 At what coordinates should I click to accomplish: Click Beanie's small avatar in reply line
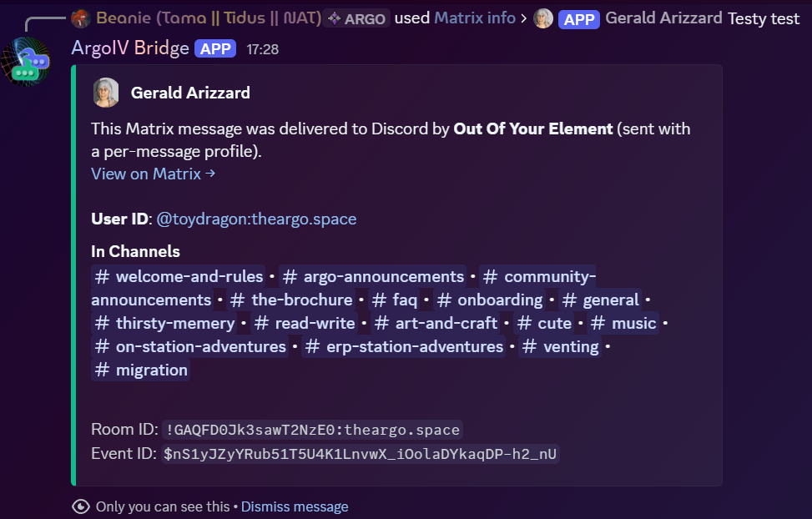click(x=81, y=18)
